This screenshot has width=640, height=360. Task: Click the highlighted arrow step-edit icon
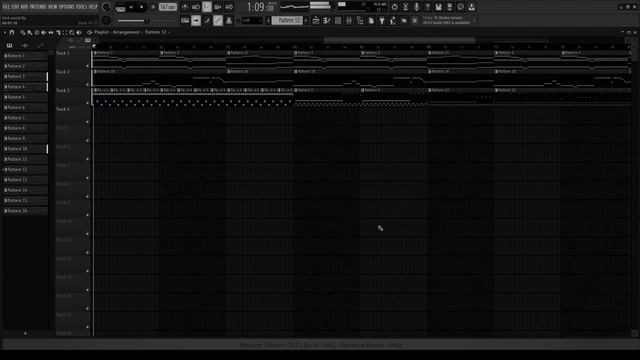(x=196, y=20)
